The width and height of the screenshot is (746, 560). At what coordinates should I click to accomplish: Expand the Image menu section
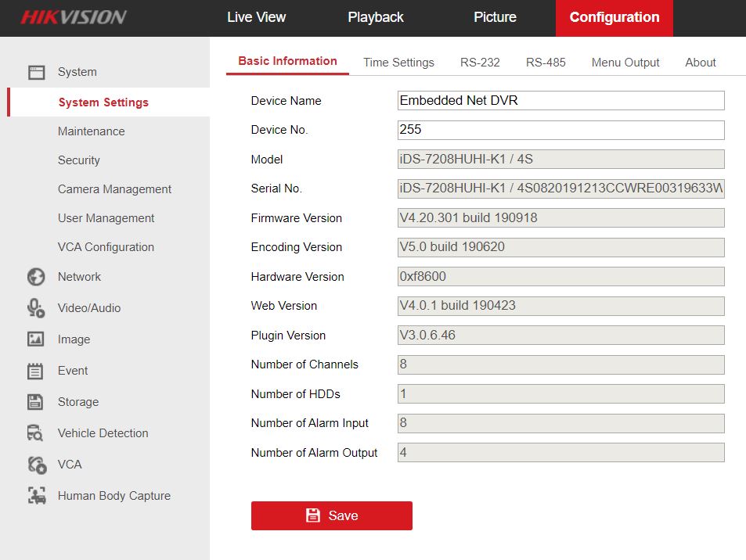pos(74,339)
